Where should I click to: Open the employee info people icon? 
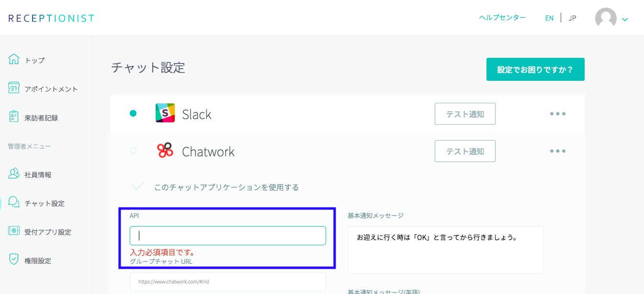14,174
